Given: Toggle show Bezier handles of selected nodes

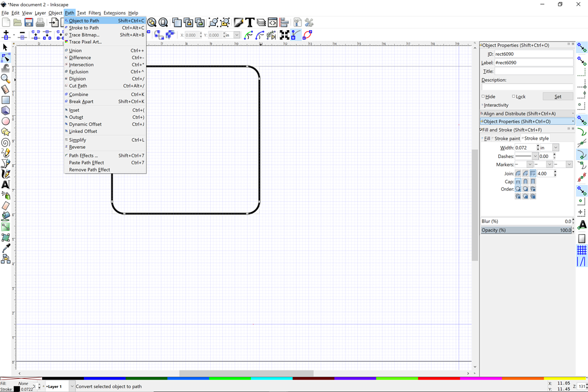Looking at the screenshot, I should click(296, 35).
